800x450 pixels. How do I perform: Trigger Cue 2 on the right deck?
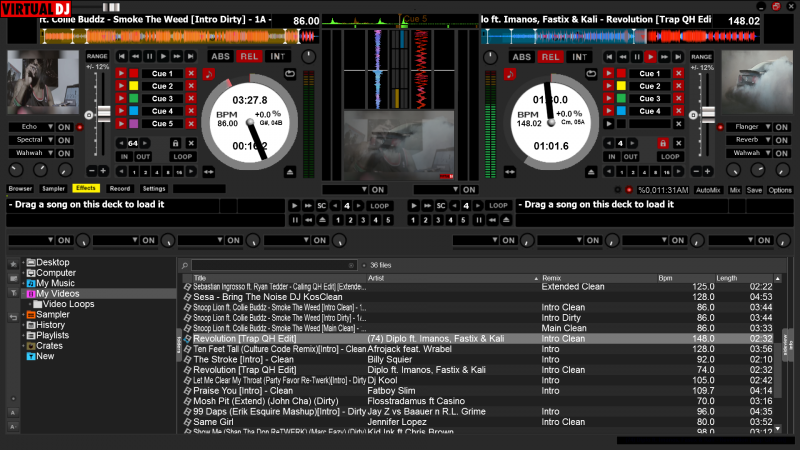click(609, 86)
